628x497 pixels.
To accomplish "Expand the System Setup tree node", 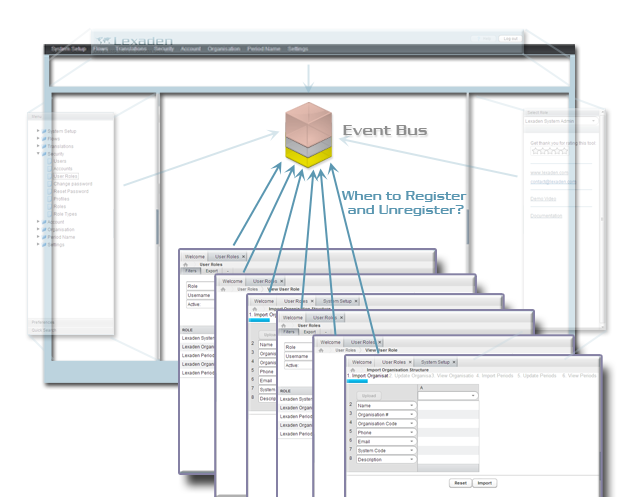I will 38,131.
